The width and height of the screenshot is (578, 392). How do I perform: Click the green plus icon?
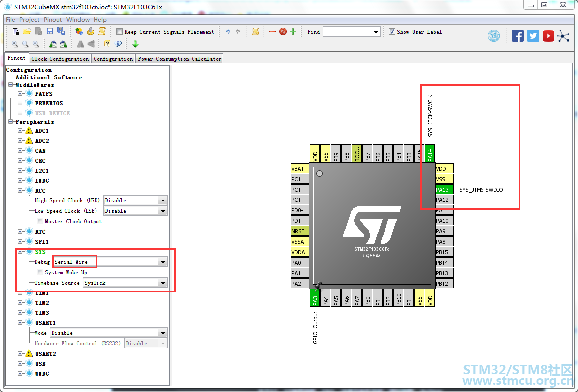(293, 32)
